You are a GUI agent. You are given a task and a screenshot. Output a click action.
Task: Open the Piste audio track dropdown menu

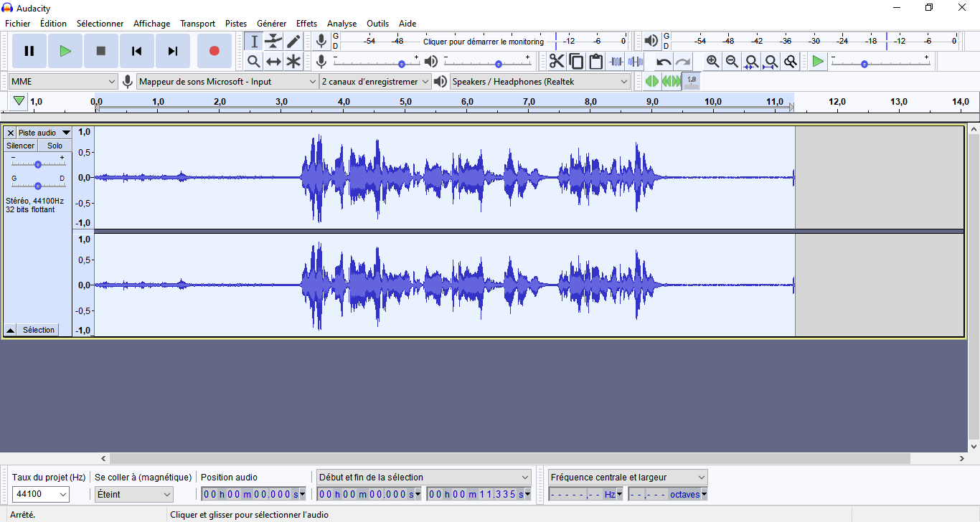44,133
